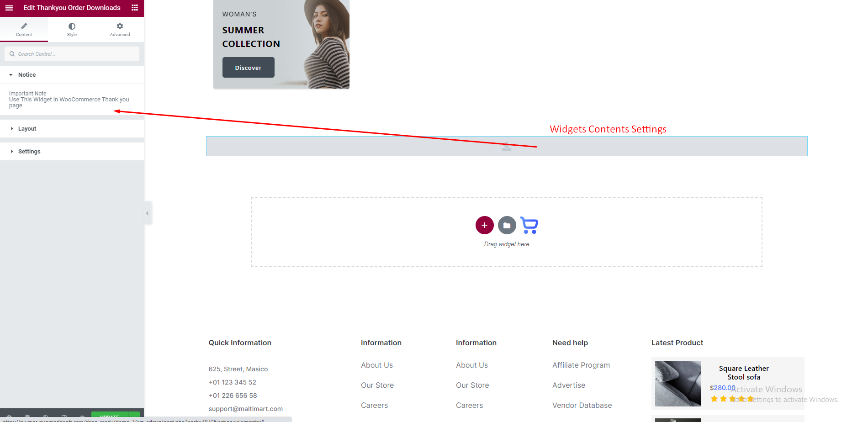Open the template library folder icon
Image resolution: width=868 pixels, height=422 pixels.
click(507, 225)
